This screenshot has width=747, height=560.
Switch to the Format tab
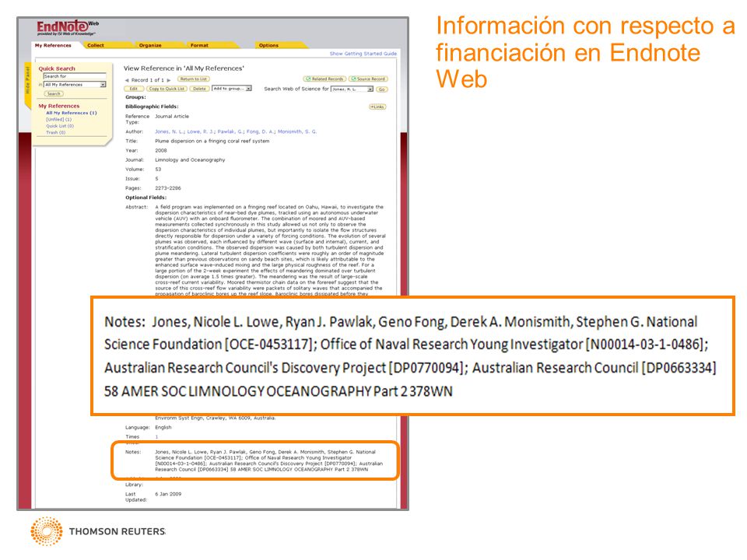pyautogui.click(x=199, y=45)
